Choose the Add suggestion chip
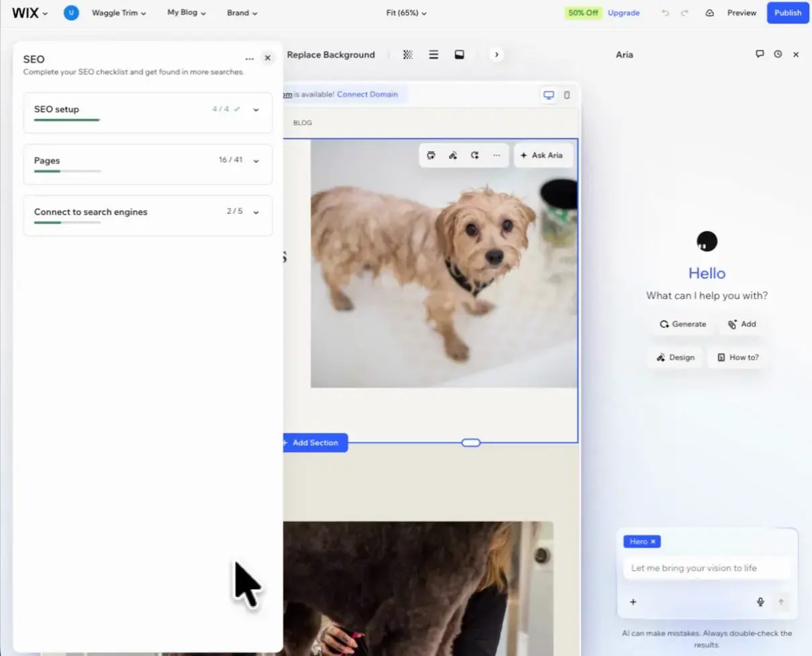 (x=742, y=324)
